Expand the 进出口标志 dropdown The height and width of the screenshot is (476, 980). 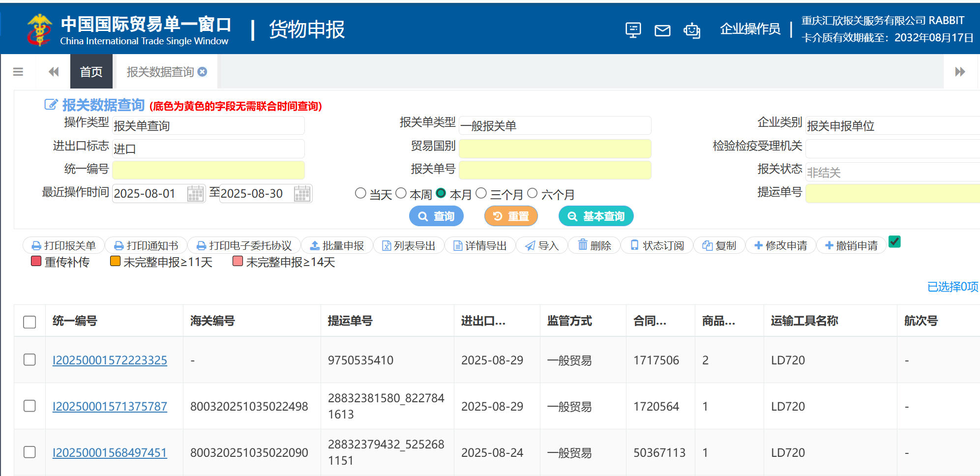pyautogui.click(x=208, y=149)
